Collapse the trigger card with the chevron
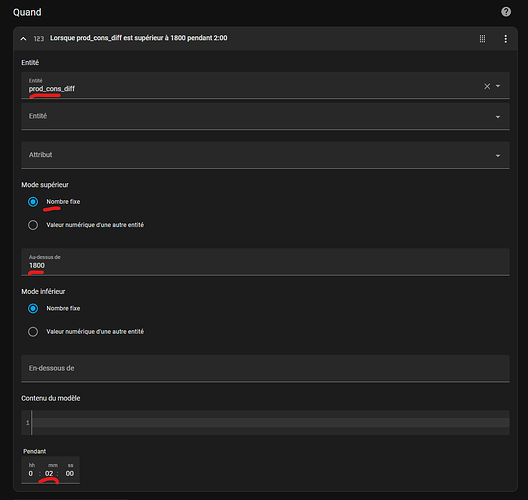The width and height of the screenshot is (528, 500). tap(23, 39)
